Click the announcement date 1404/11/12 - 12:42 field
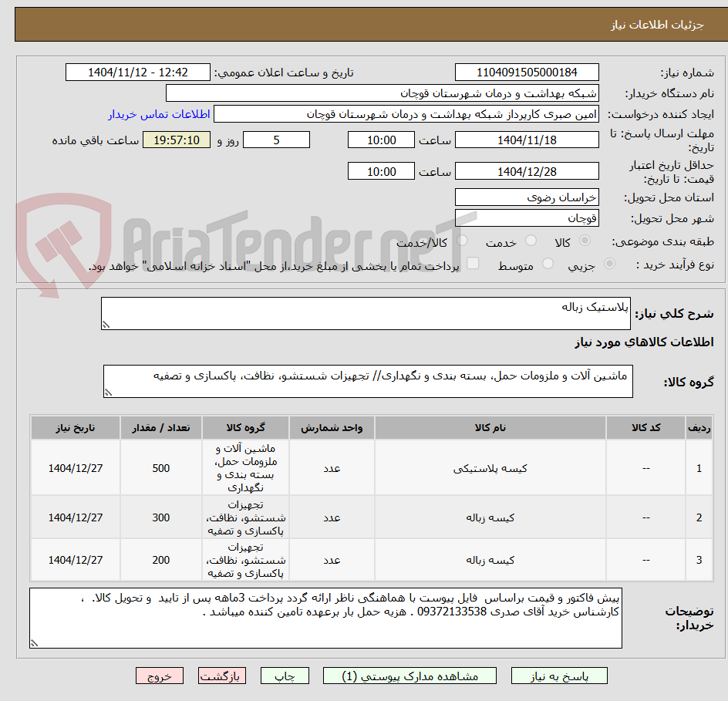The image size is (728, 701). [138, 72]
